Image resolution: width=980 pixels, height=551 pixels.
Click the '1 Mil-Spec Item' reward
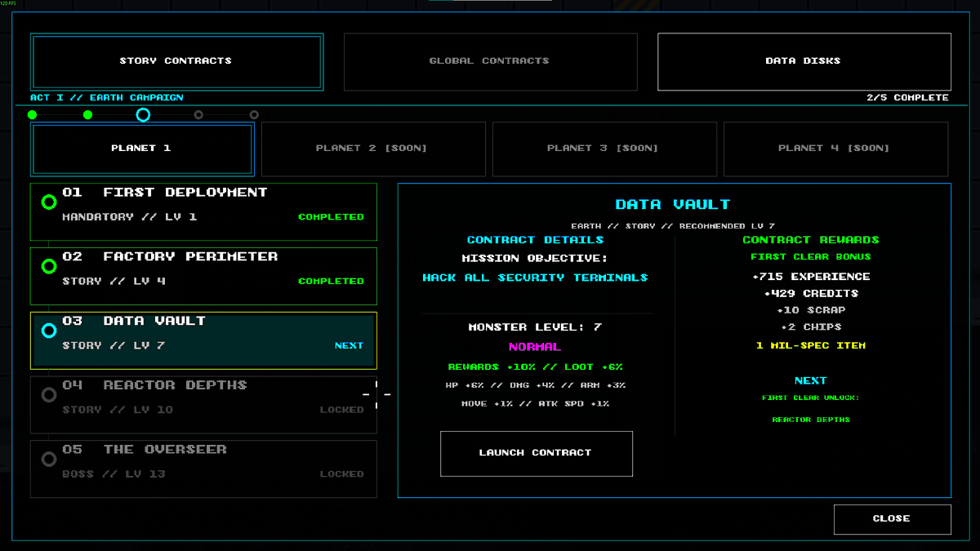(811, 346)
